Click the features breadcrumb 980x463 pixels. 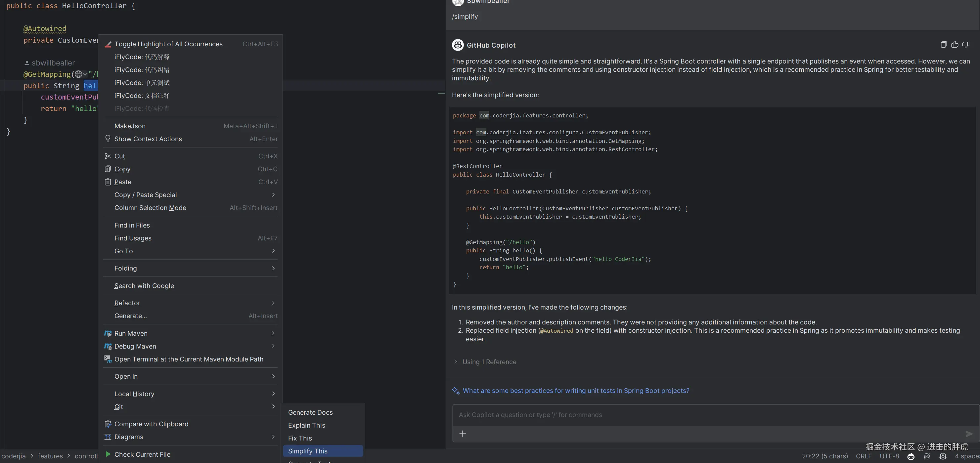pos(50,456)
